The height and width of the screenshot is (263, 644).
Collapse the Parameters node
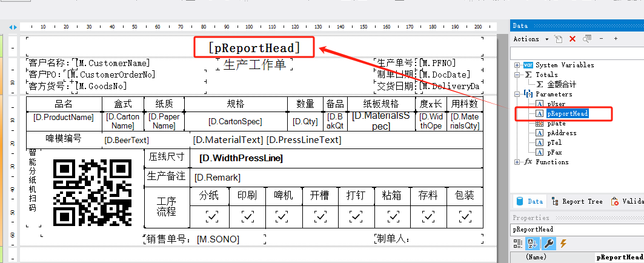[517, 94]
